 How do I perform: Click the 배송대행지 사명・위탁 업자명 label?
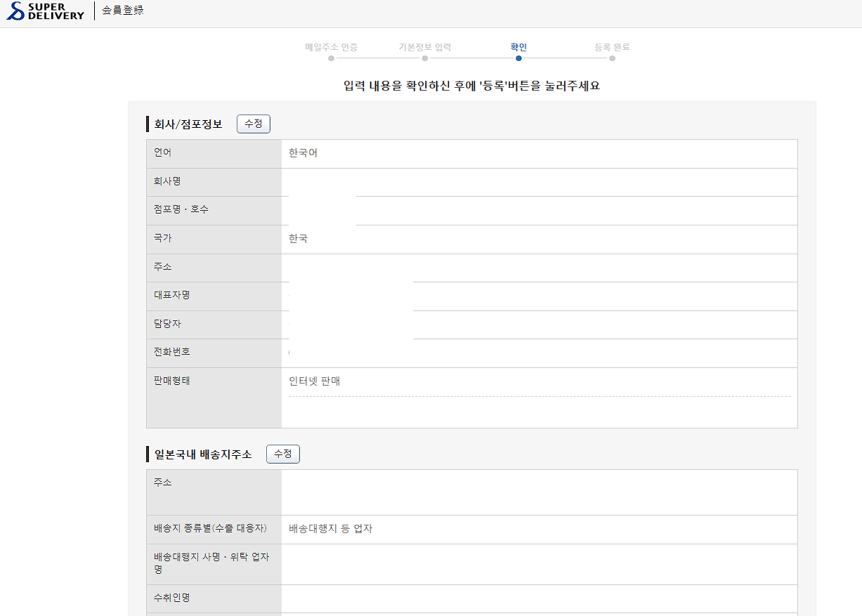pyautogui.click(x=211, y=563)
